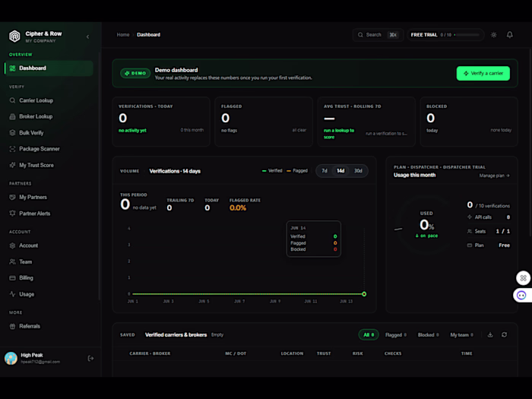Click the CARRIER · BROKER column header
Viewport: 532px width, 399px height.
click(150, 353)
